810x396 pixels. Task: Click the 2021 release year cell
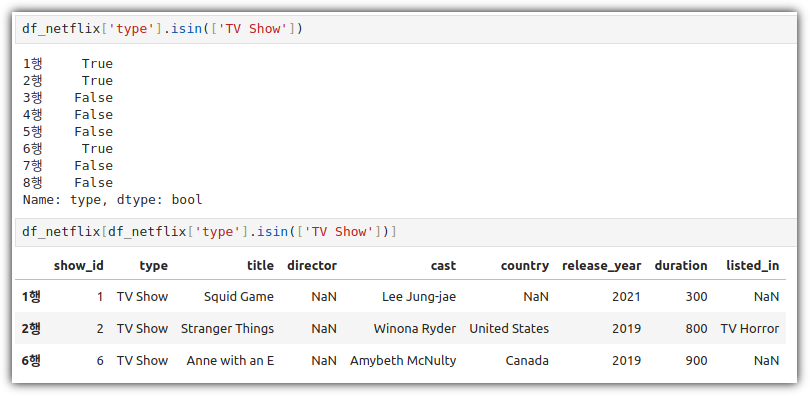tap(627, 297)
